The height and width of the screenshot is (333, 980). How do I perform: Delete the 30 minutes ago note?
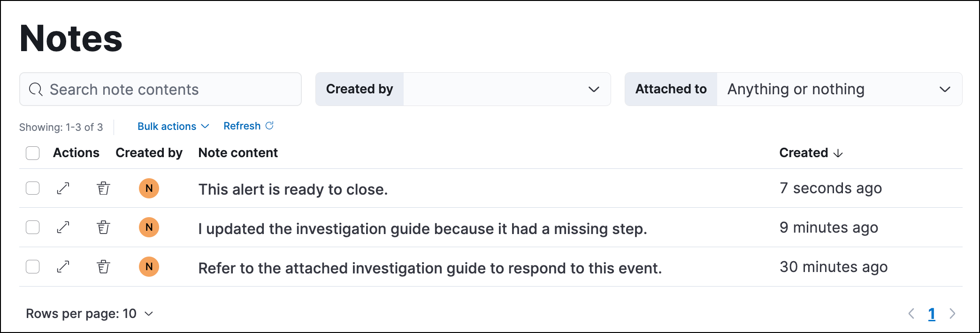(x=103, y=267)
